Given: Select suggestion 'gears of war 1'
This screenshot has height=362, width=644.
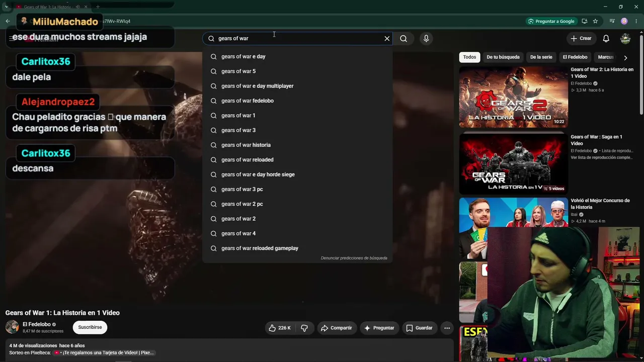Looking at the screenshot, I should pyautogui.click(x=297, y=115).
